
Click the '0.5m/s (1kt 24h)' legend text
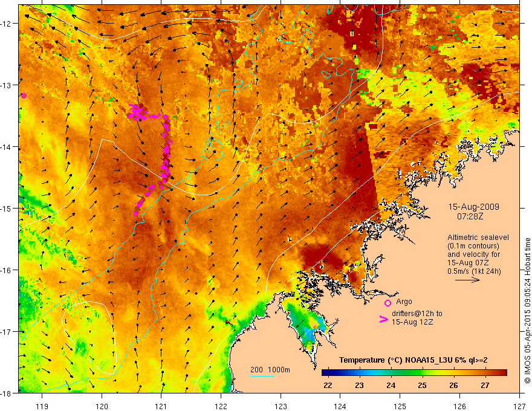pyautogui.click(x=474, y=271)
